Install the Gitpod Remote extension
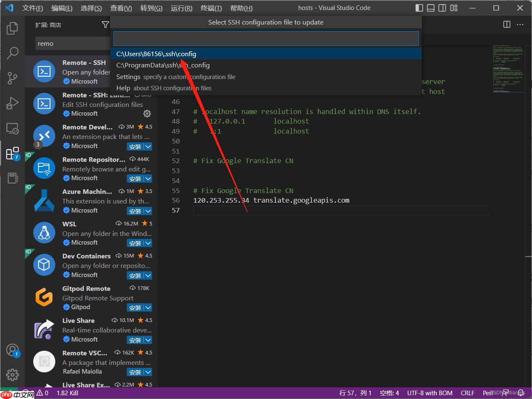Viewport: 532px width, 399px height. point(135,308)
